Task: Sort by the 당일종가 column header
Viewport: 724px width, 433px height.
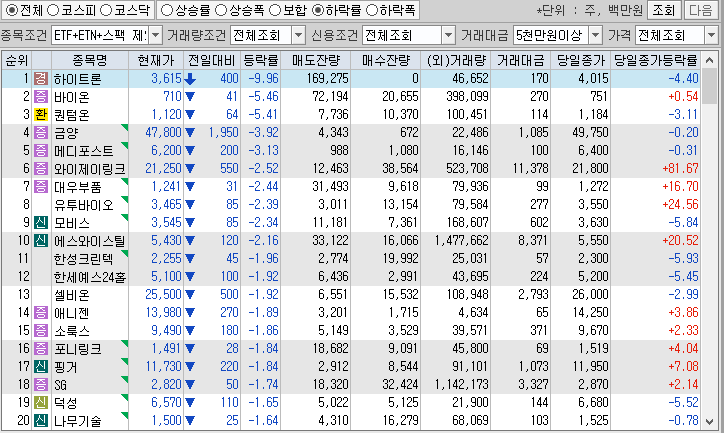Action: [580, 60]
